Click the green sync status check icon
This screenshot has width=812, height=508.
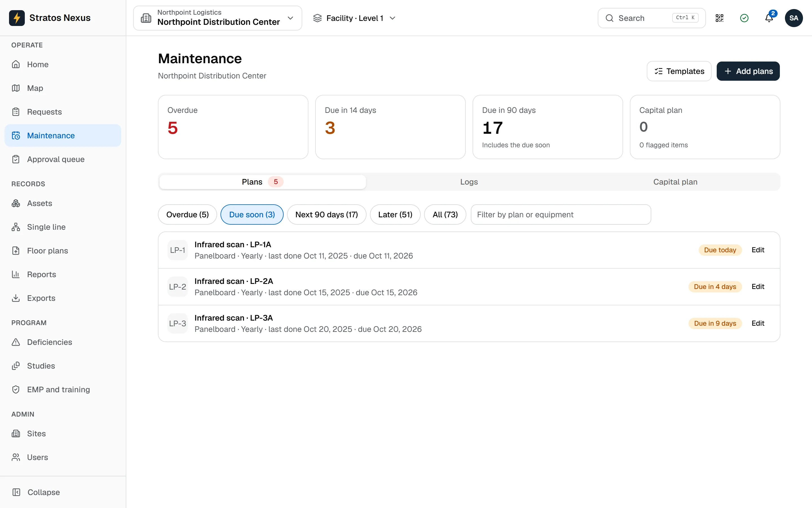744,18
